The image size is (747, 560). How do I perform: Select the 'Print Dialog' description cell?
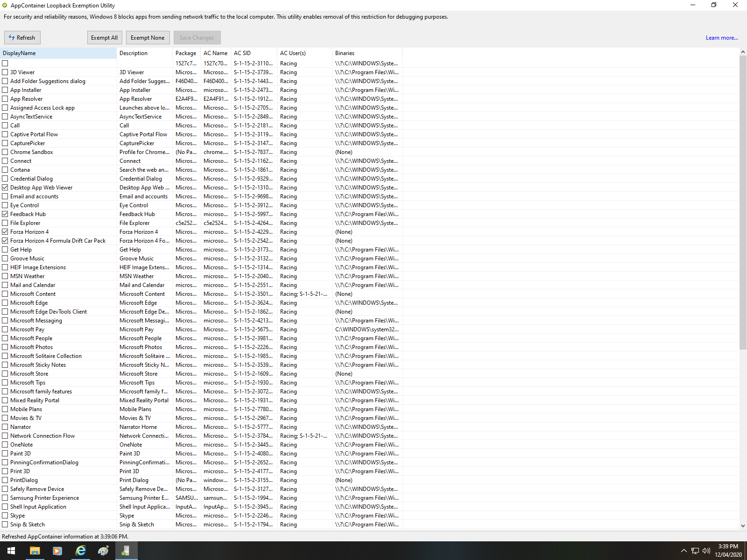point(134,480)
